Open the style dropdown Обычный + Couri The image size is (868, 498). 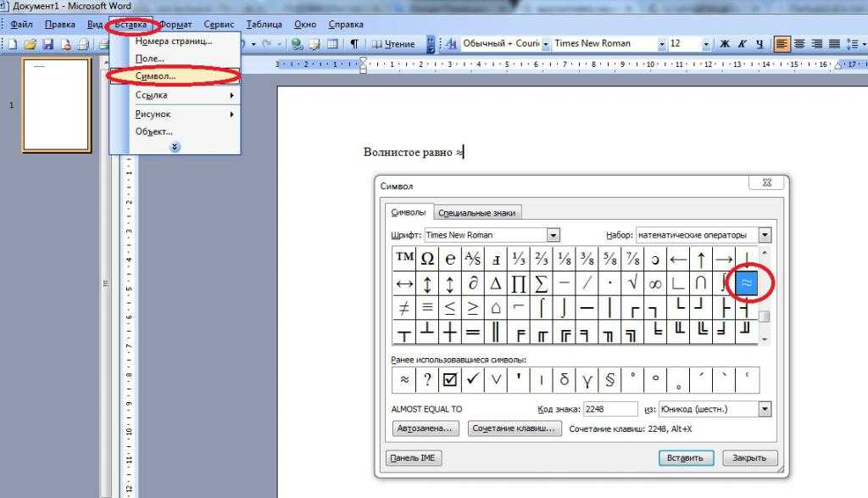click(545, 44)
